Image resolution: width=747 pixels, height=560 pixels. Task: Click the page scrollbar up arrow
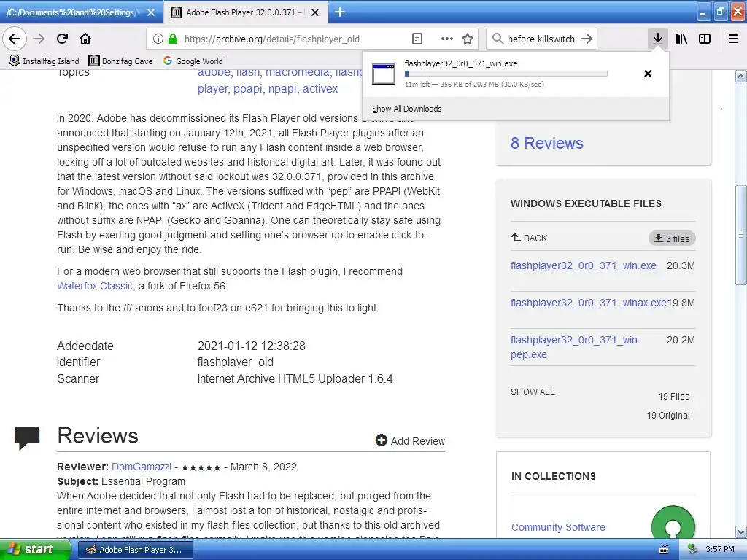coord(740,76)
